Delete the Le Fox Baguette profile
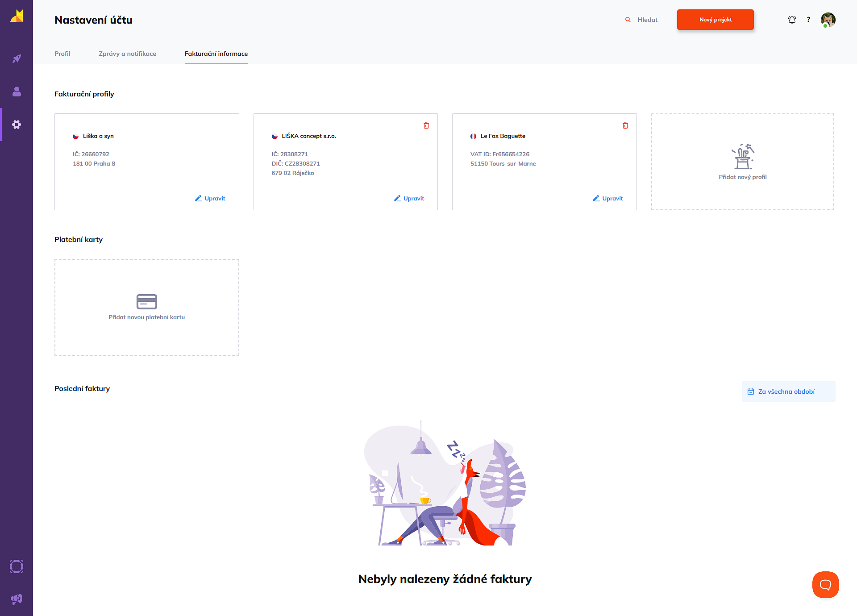Image resolution: width=857 pixels, height=616 pixels. [625, 125]
